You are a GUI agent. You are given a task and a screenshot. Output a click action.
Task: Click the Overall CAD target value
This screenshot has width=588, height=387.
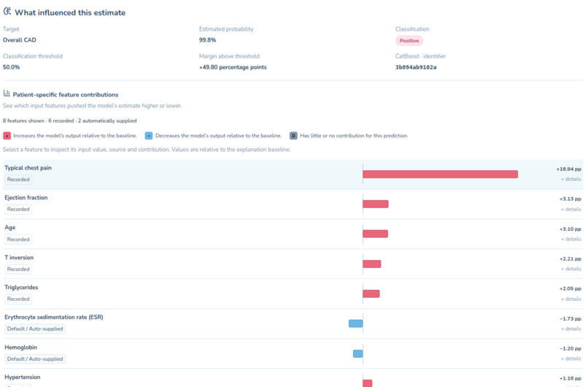point(20,39)
